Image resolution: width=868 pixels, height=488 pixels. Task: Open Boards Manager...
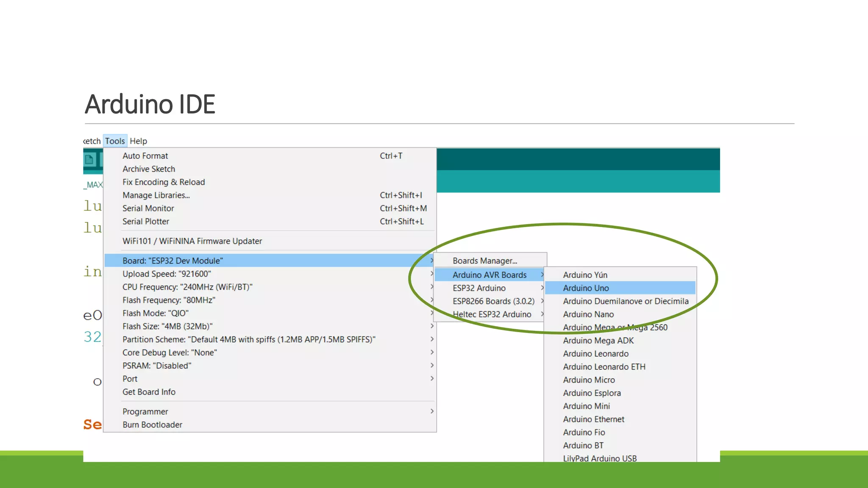coord(490,261)
